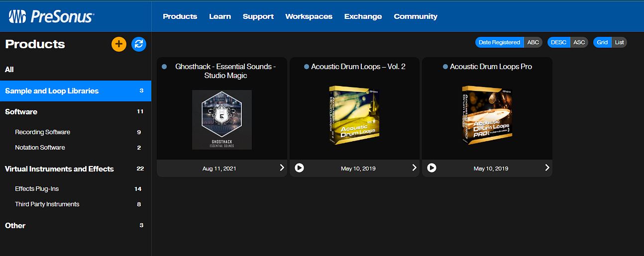Click status dot beside Acoustic Drum Loops Pro
The width and height of the screenshot is (644, 256).
[x=445, y=67]
